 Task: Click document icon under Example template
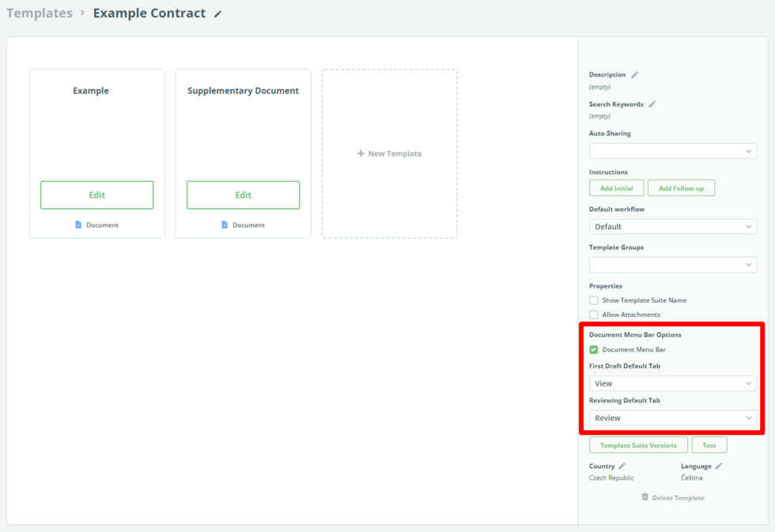(x=78, y=225)
